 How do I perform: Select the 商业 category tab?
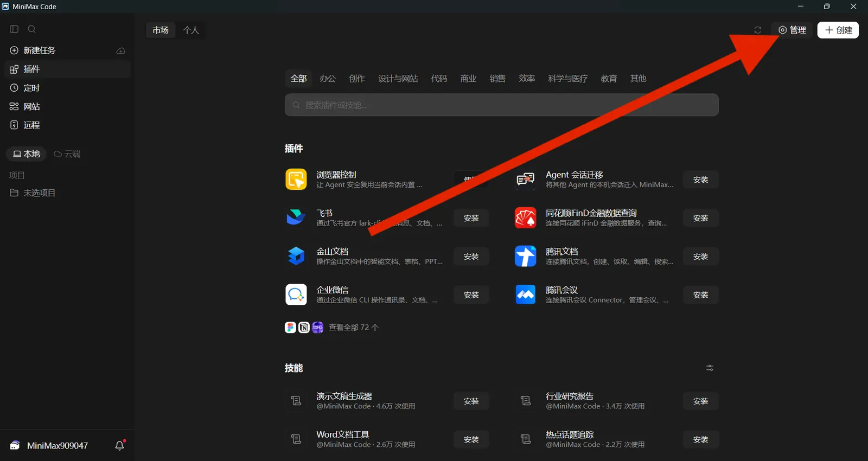(x=468, y=79)
